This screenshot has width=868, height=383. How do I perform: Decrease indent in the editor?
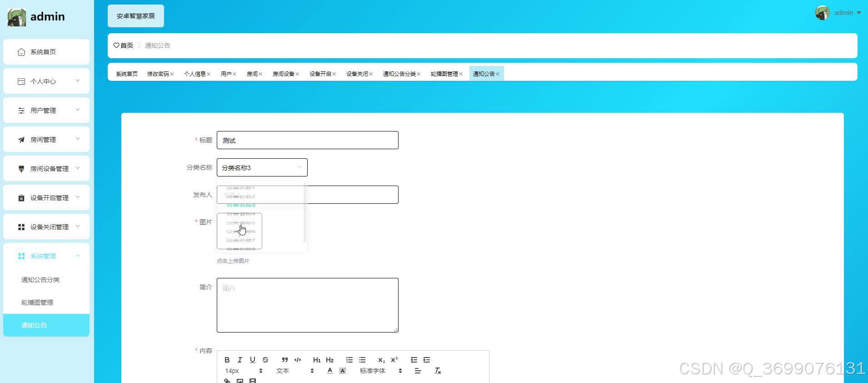(x=414, y=360)
